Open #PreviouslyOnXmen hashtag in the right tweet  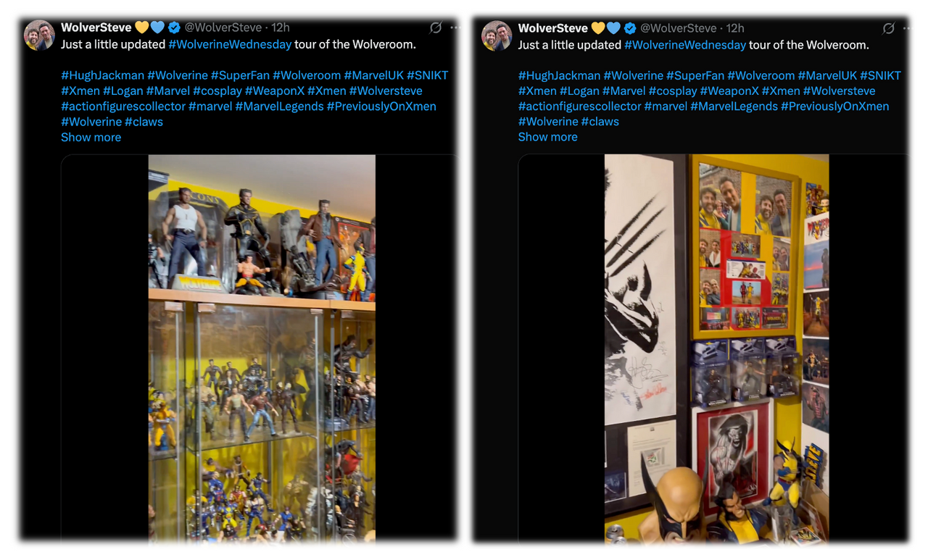[834, 106]
